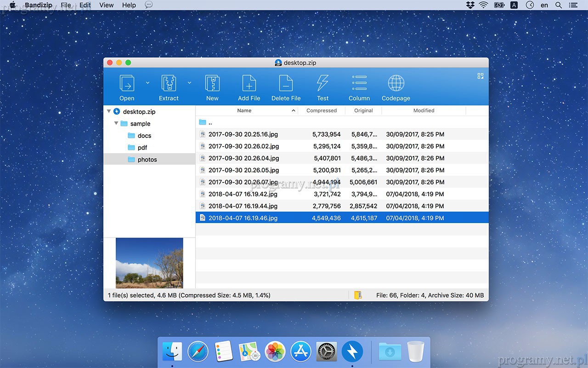Screen dimensions: 588x368
Task: Run the archive Test icon
Action: pyautogui.click(x=322, y=84)
